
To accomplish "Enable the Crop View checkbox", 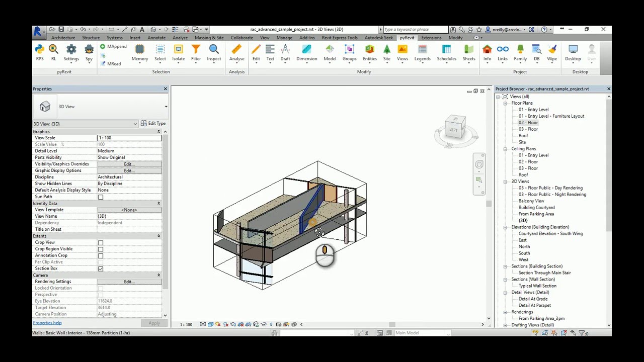I will (101, 243).
